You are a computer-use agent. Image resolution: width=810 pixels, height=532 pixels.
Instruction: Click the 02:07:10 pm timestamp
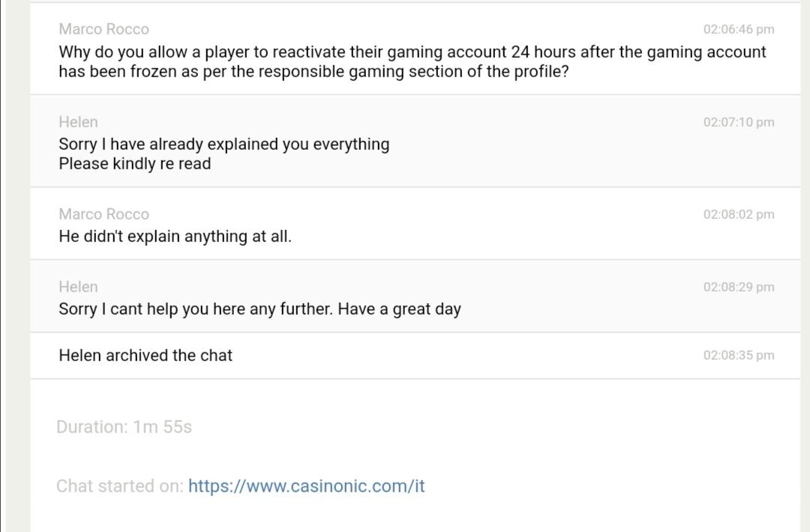coord(738,122)
